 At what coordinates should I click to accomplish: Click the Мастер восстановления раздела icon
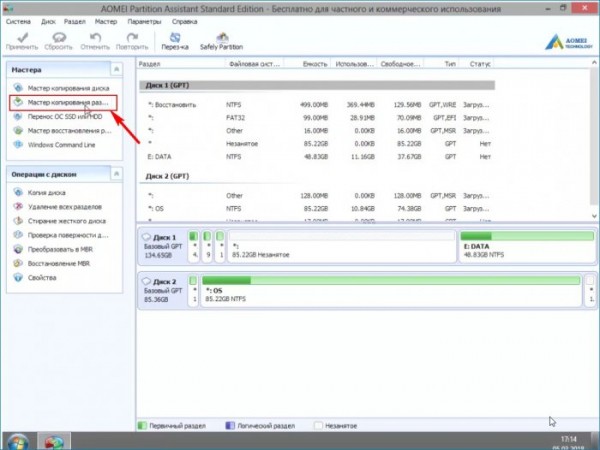(x=18, y=130)
